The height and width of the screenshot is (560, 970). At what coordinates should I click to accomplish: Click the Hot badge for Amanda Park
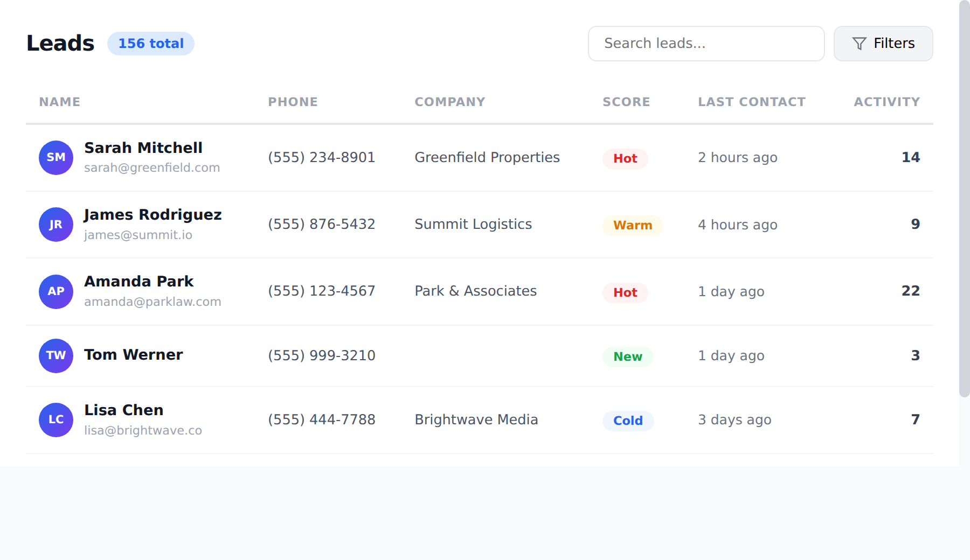625,292
